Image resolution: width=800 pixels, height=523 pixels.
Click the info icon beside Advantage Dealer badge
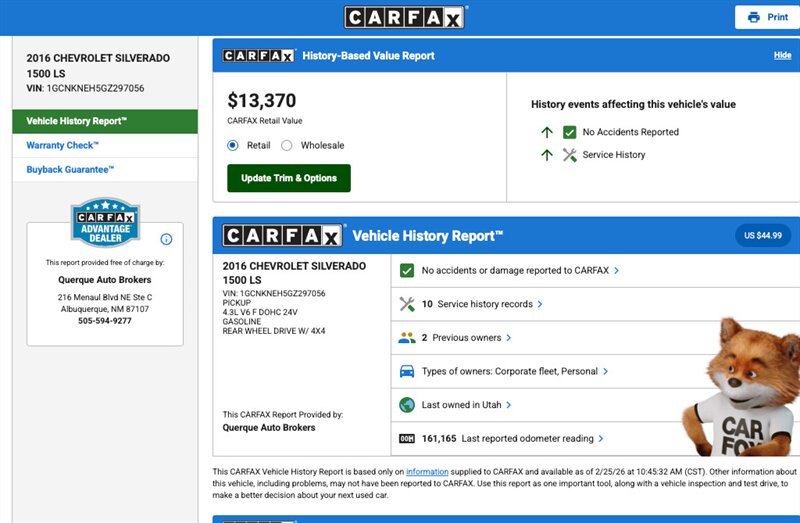point(166,239)
